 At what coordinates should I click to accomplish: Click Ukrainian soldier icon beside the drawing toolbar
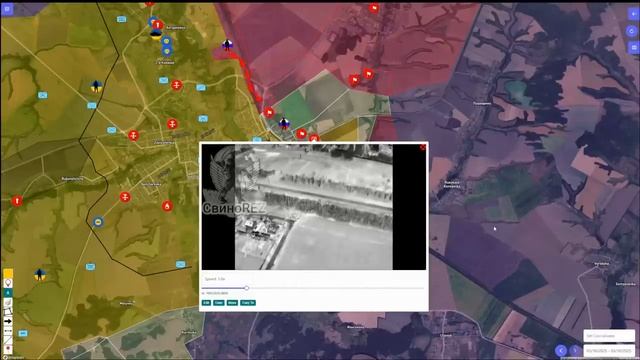(40, 275)
